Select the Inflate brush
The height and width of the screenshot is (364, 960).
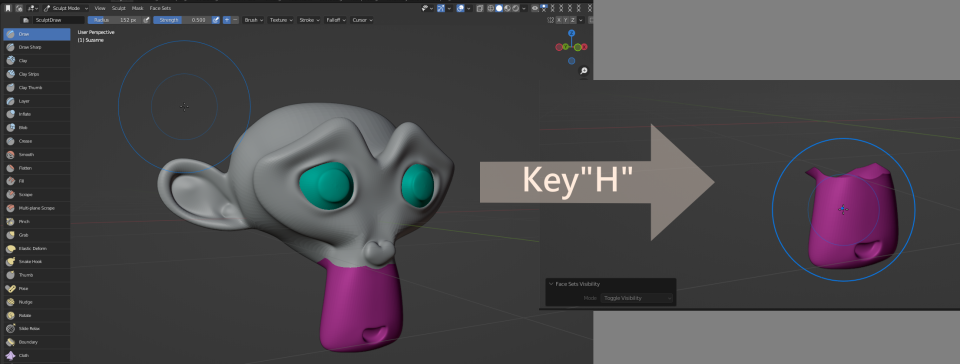[x=36, y=114]
